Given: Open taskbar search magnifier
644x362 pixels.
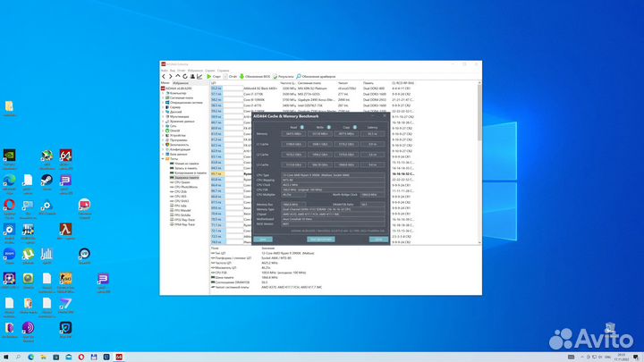Looking at the screenshot, I should (18, 357).
